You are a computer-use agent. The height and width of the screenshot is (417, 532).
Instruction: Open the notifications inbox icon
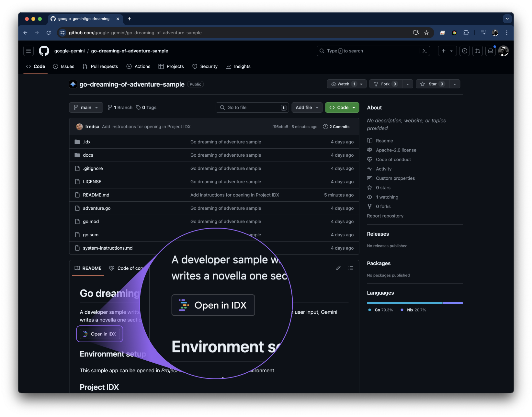(491, 51)
